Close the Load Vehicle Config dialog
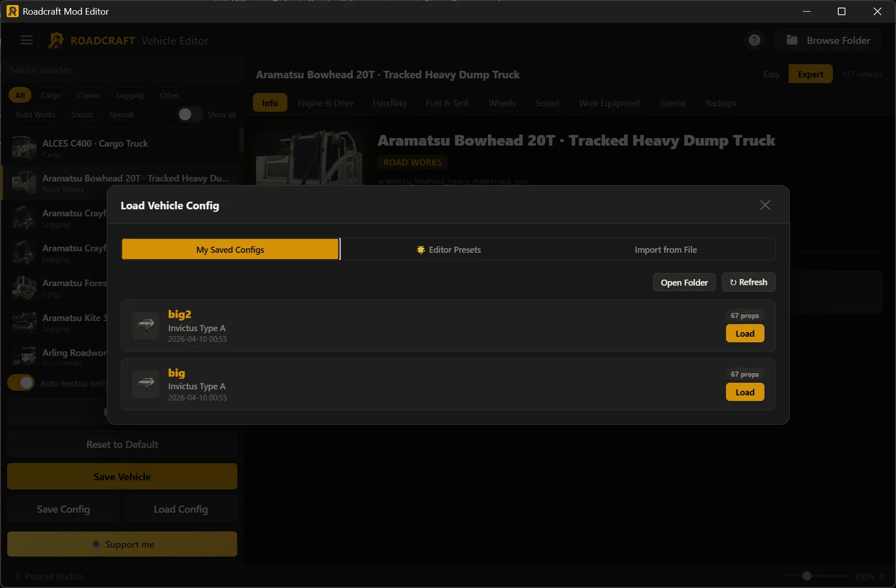Viewport: 896px width, 588px height. (x=765, y=205)
